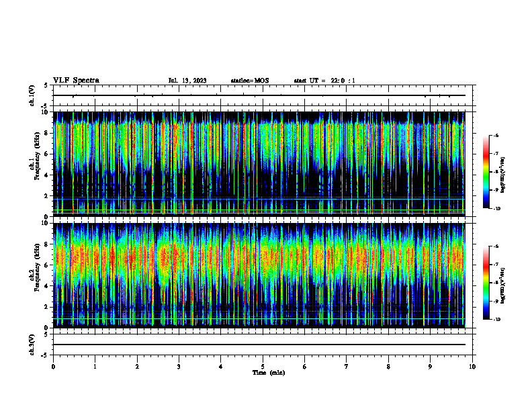Click the x-axis tick label "2"

(137, 367)
